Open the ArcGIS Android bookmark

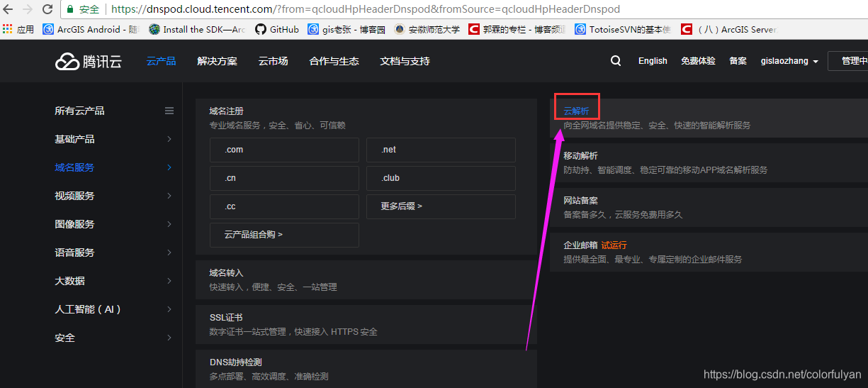92,29
